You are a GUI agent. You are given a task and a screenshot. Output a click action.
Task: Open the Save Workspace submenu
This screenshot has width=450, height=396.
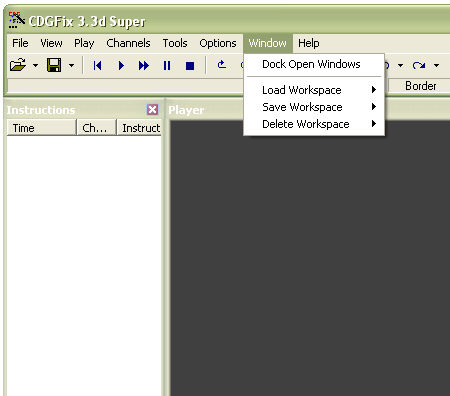point(314,107)
